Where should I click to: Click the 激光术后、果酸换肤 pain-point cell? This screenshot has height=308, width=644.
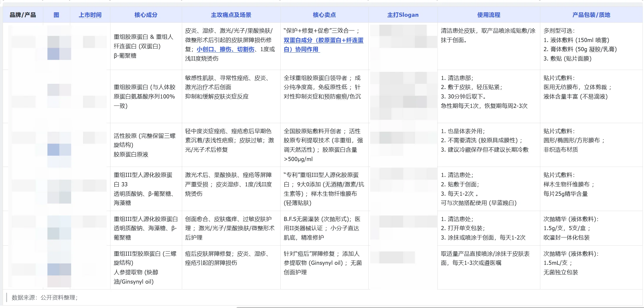(231, 189)
